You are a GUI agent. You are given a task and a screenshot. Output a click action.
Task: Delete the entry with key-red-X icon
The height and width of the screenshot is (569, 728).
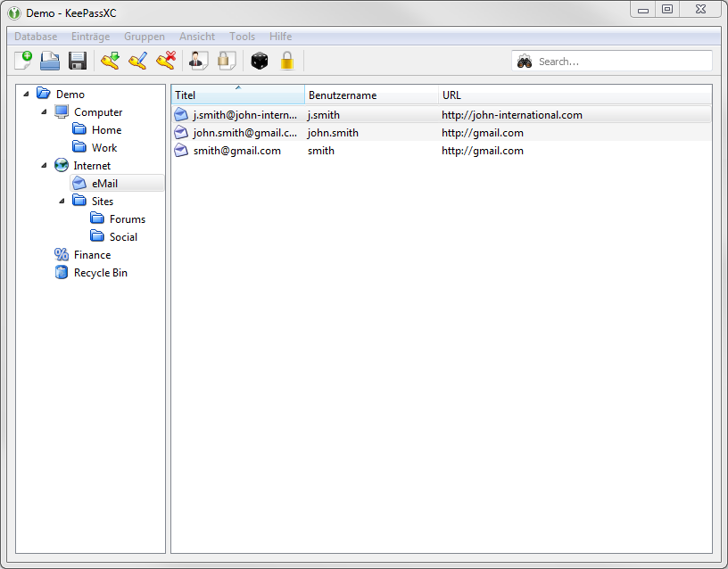click(166, 61)
